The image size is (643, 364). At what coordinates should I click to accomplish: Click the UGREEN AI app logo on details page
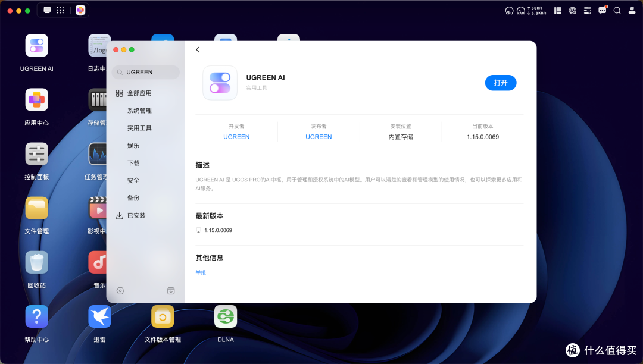point(220,83)
